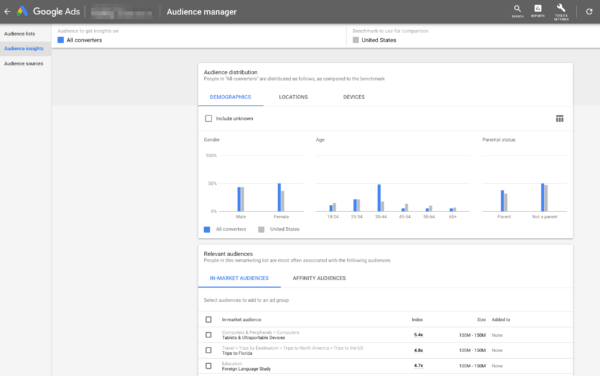Click the blue All converters legend swatch
The image size is (600, 376).
(x=207, y=230)
